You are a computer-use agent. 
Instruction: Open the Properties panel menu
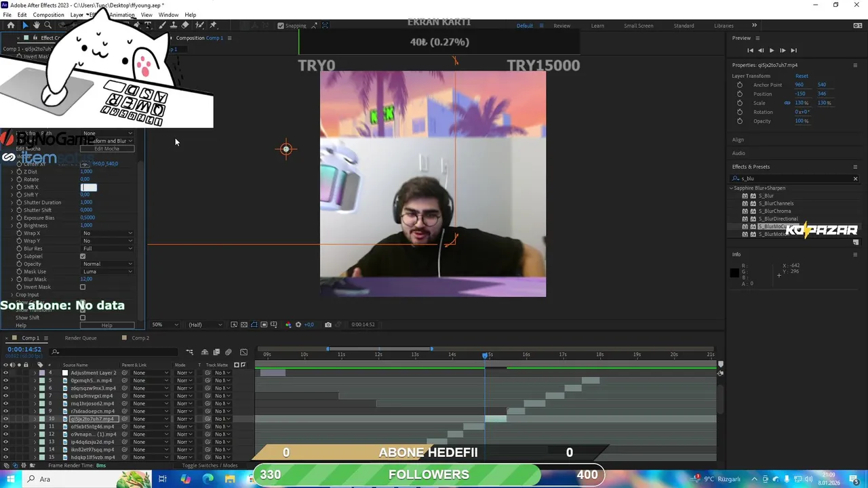tap(854, 65)
